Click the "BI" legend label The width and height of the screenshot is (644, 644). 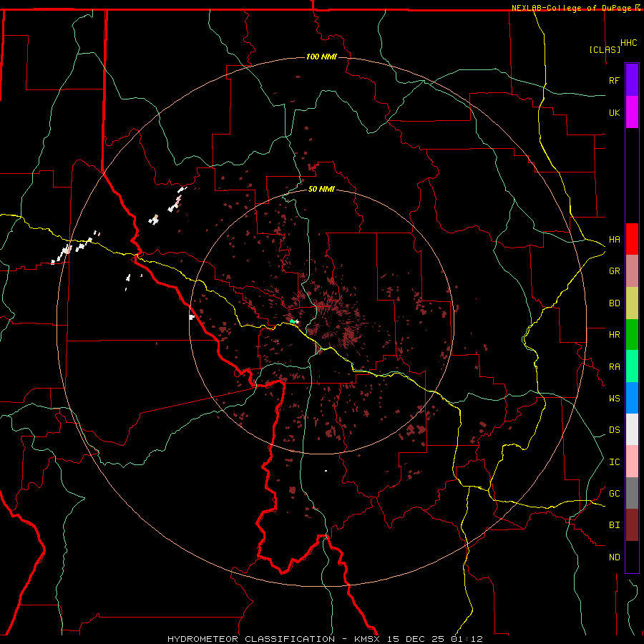click(614, 525)
